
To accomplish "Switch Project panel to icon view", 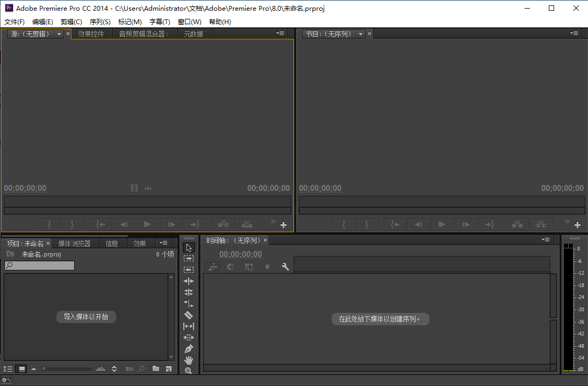I will (21, 369).
